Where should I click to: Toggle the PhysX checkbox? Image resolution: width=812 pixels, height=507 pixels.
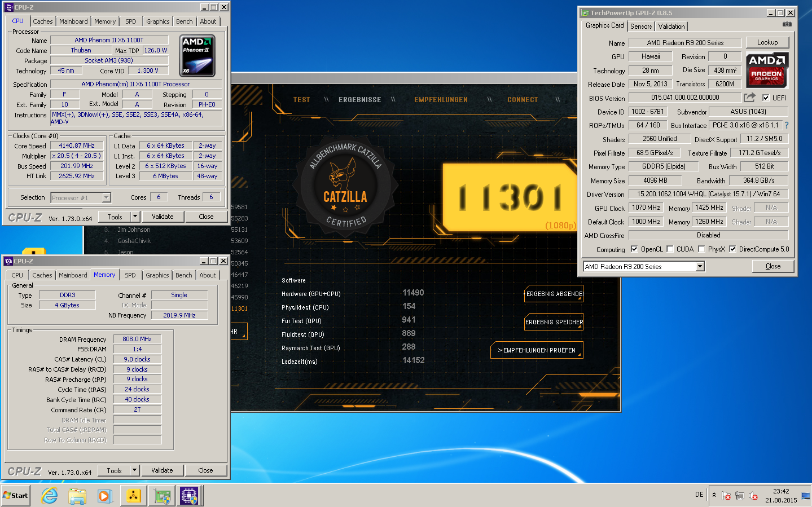click(701, 249)
